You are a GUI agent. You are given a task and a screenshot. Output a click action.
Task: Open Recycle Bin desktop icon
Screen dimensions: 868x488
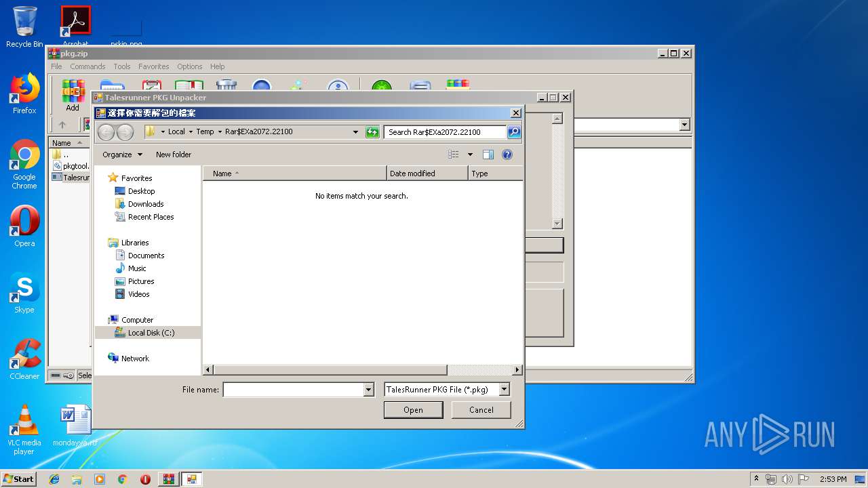point(24,27)
